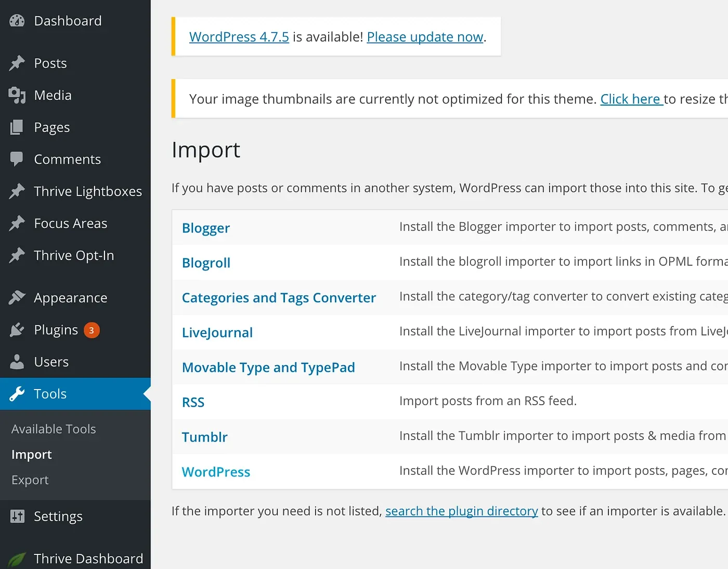Click 'search the plugin directory' link

tap(462, 511)
